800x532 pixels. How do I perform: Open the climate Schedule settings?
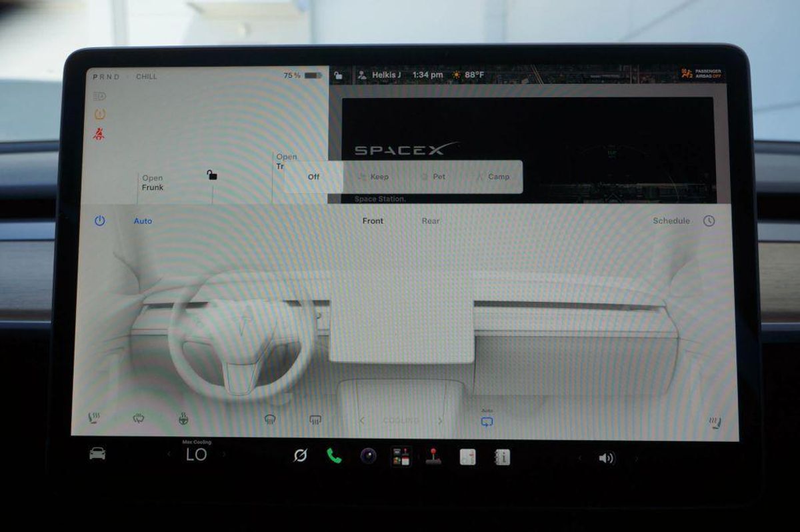pyautogui.click(x=671, y=221)
